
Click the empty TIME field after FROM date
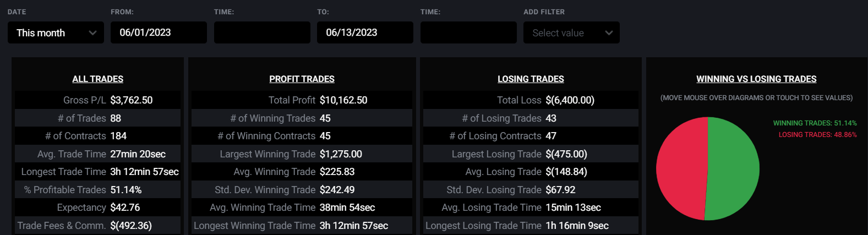pos(262,32)
